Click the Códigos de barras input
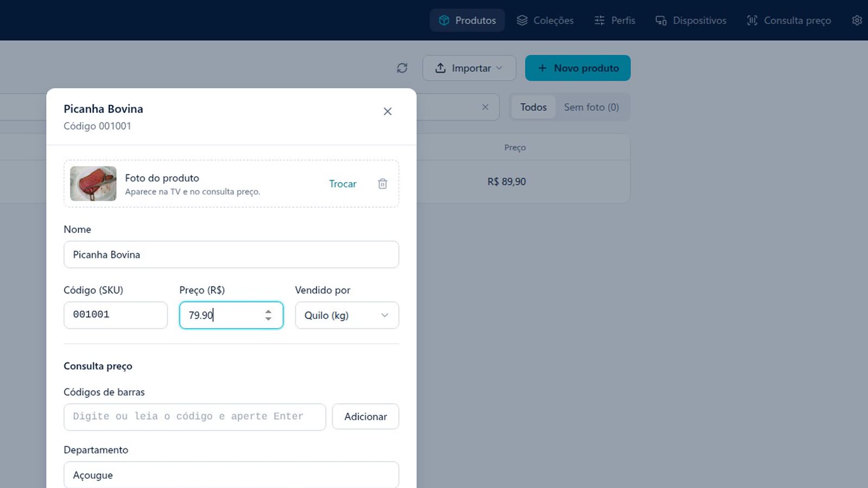 pyautogui.click(x=195, y=416)
